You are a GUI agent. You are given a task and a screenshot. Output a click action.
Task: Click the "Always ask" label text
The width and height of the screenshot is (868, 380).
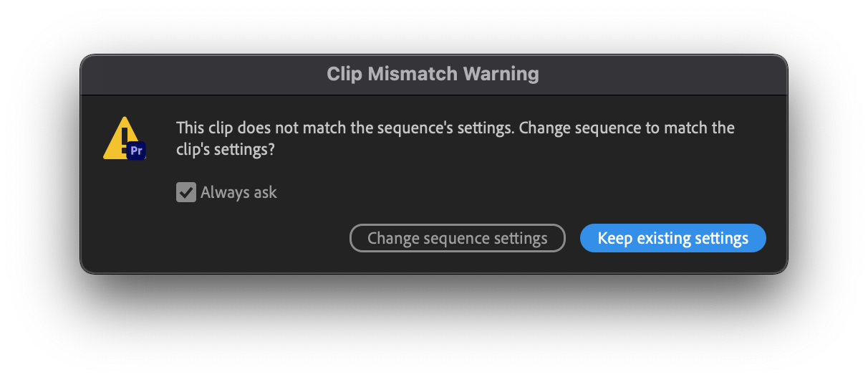(238, 192)
